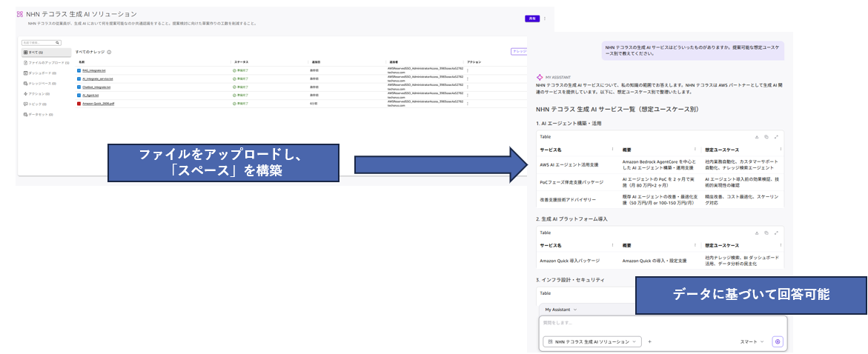Click the magnifier icon in knowledge search
The image size is (868, 354).
pos(58,43)
